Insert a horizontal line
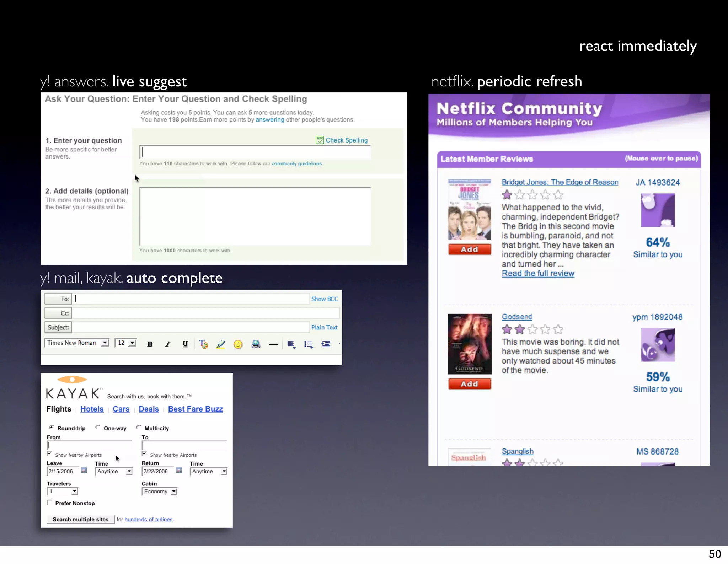This screenshot has width=728, height=564. (x=273, y=344)
